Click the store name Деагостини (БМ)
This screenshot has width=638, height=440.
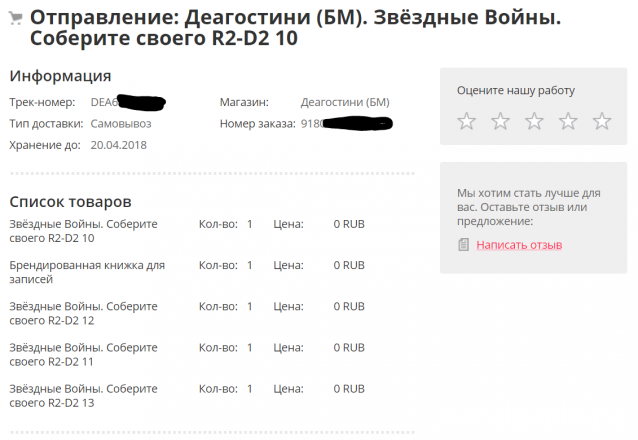click(x=345, y=102)
